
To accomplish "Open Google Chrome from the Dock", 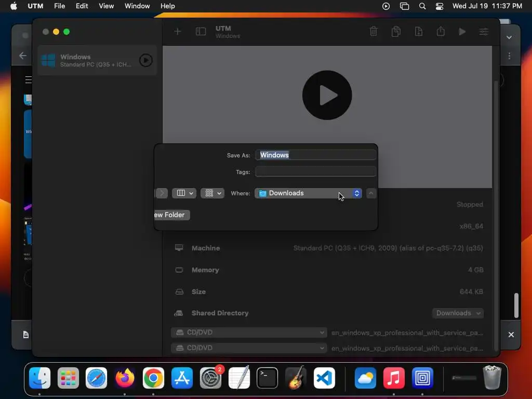I will coord(153,378).
